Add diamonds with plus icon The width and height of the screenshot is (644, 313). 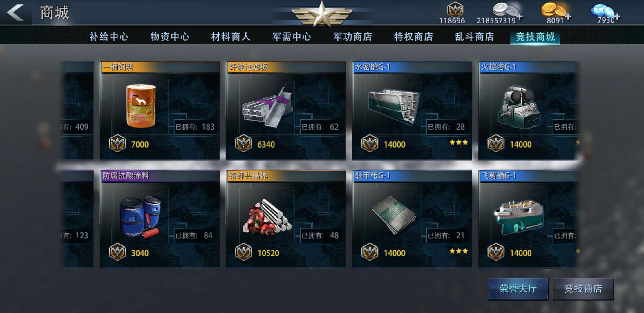click(617, 17)
